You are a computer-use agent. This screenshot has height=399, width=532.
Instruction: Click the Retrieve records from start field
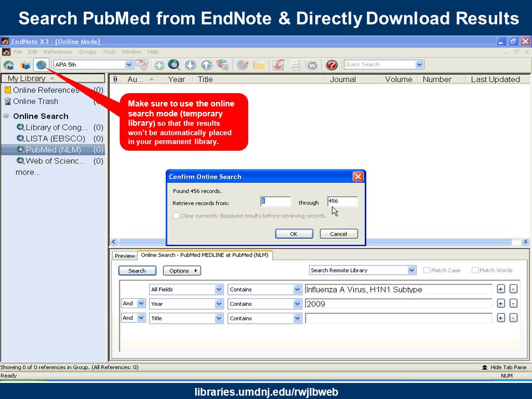pos(275,201)
